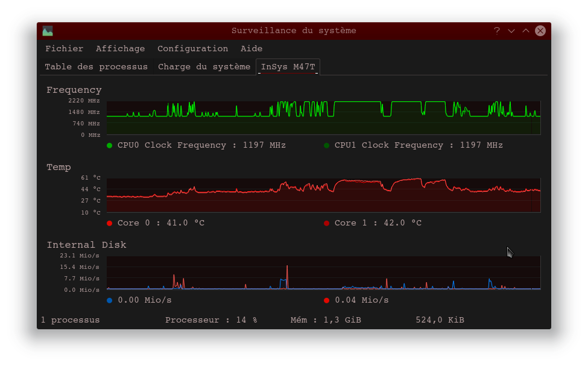The width and height of the screenshot is (588, 366).
Task: Click the Internal Disk graph plot area
Action: (324, 273)
